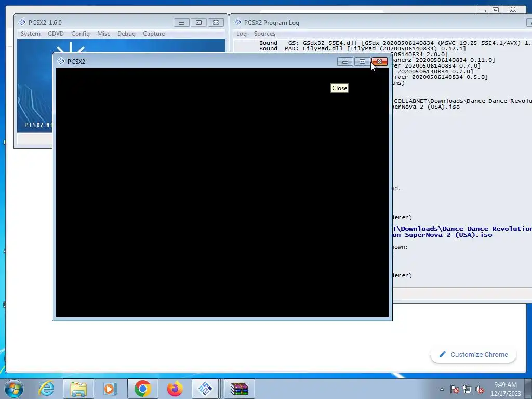Open the Capture menu
The height and width of the screenshot is (399, 532).
coord(154,34)
